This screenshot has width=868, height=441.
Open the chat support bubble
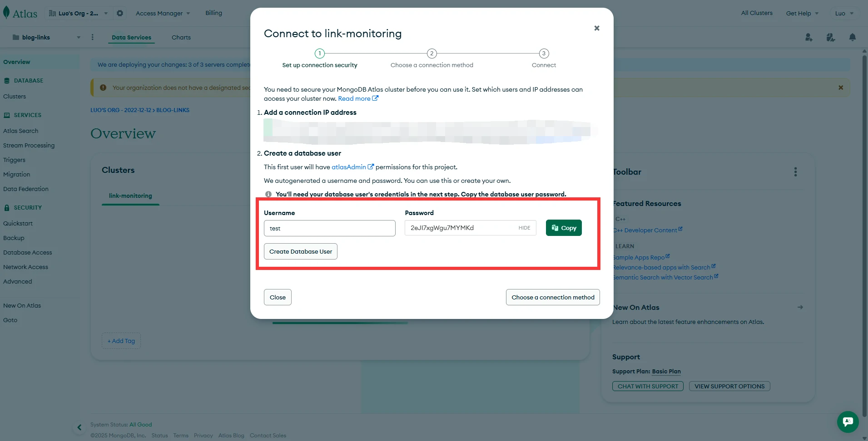(848, 421)
